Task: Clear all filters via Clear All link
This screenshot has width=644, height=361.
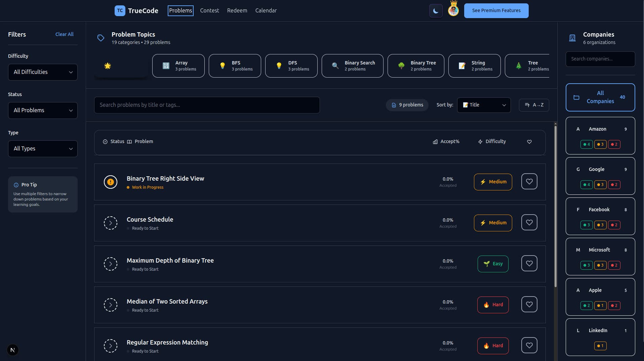Action: click(64, 34)
